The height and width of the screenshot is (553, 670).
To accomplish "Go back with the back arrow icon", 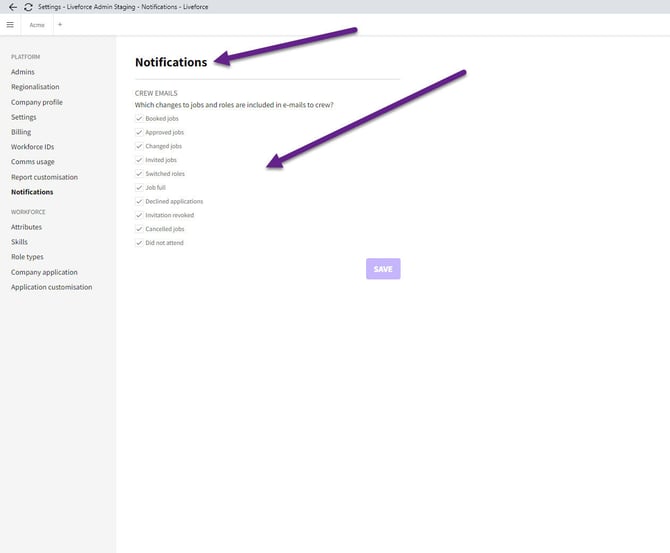I will coord(13,7).
